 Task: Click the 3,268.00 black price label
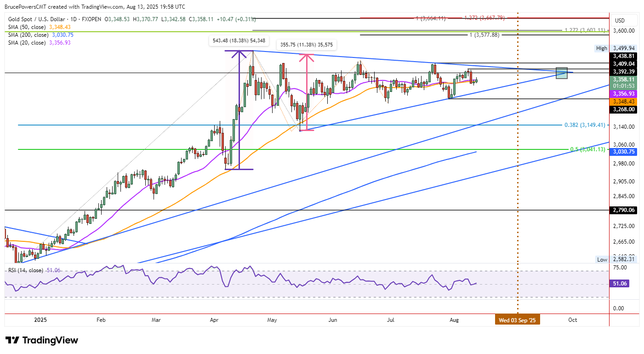[x=624, y=109]
